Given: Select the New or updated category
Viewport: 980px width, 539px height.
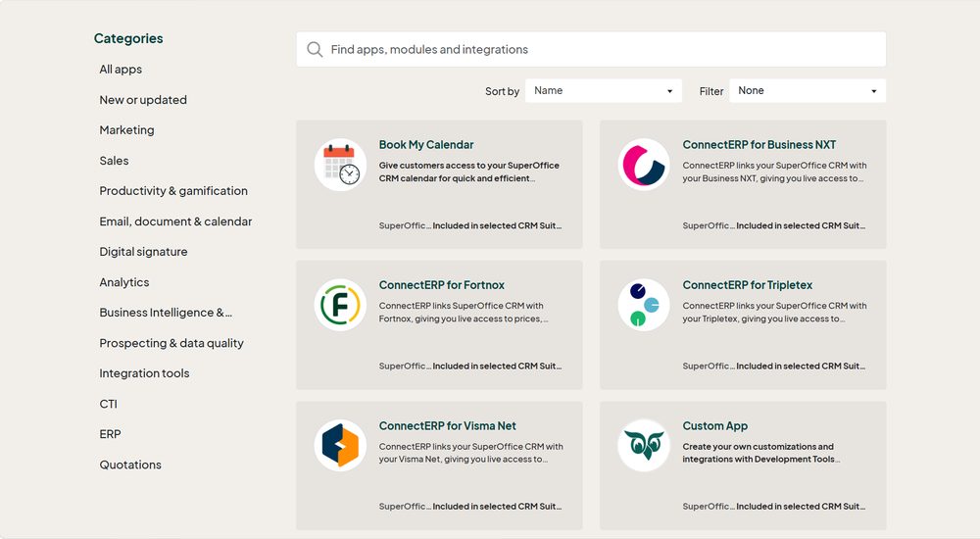Looking at the screenshot, I should click(x=143, y=100).
